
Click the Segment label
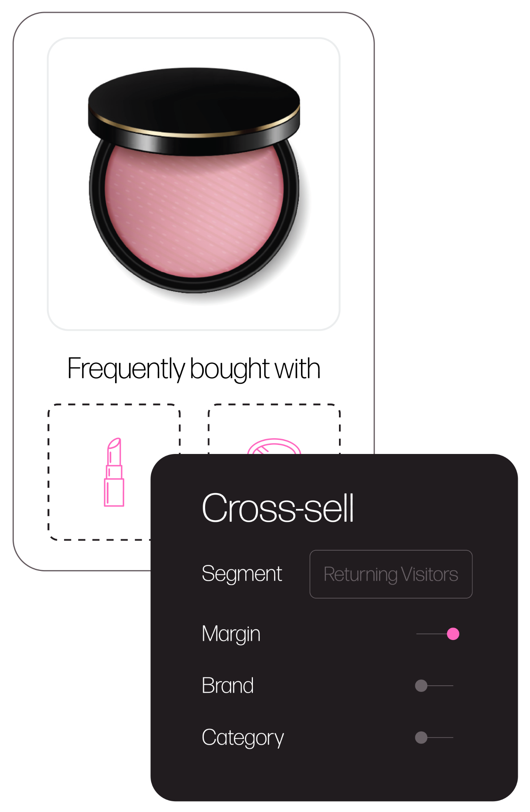click(242, 574)
